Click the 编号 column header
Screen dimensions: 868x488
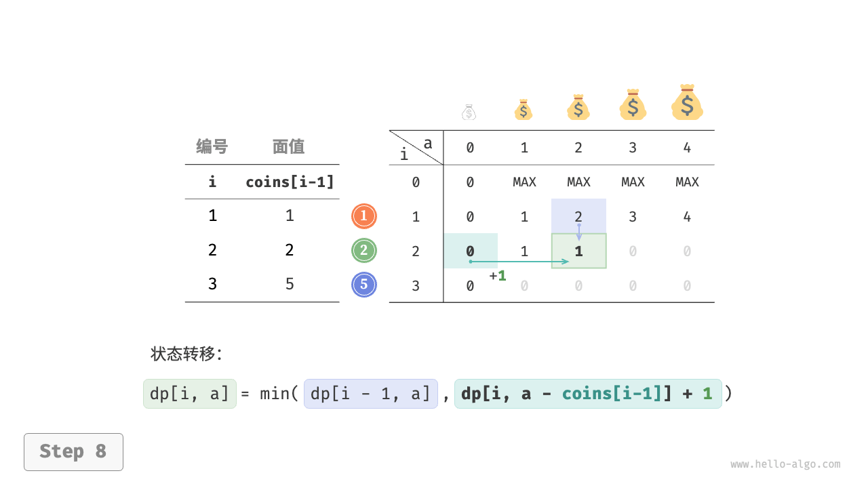[212, 146]
